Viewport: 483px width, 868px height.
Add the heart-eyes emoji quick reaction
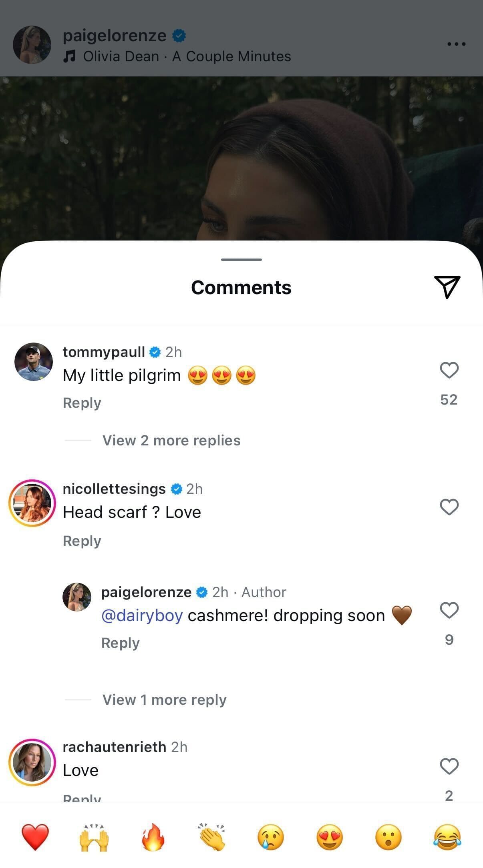[x=330, y=836]
